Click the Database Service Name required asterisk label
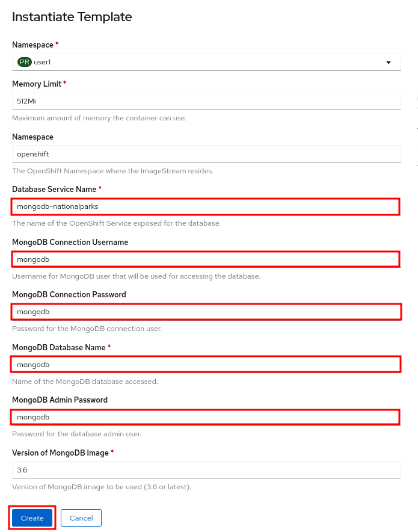Image resolution: width=418 pixels, height=532 pixels. pos(99,188)
